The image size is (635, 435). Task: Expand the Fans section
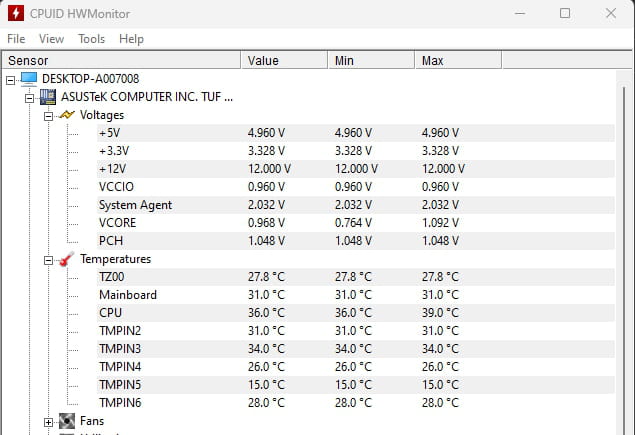tap(48, 422)
